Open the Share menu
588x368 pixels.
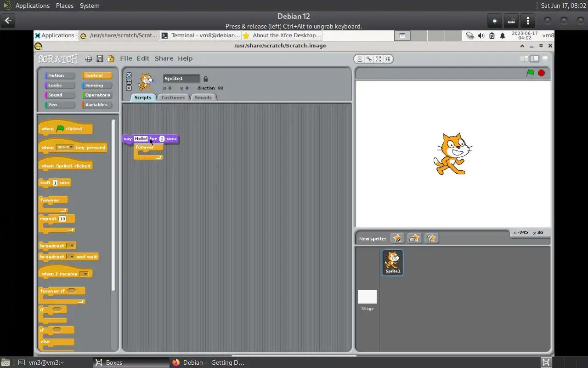[x=164, y=58]
